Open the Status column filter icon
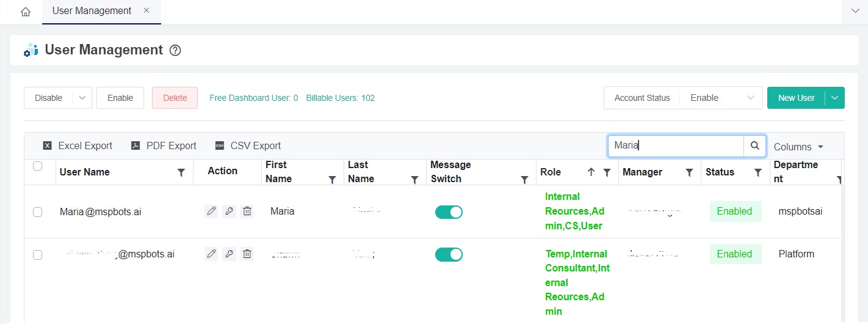Image resolution: width=868 pixels, height=324 pixels. pos(758,173)
